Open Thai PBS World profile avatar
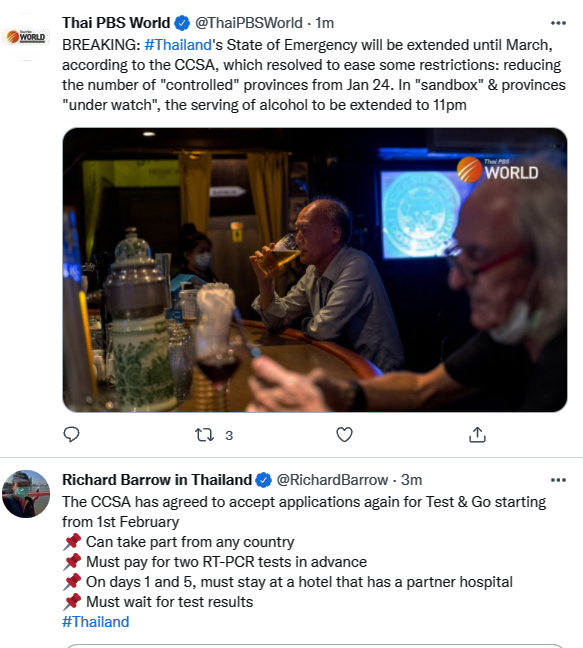The height and width of the screenshot is (648, 583). [26, 37]
